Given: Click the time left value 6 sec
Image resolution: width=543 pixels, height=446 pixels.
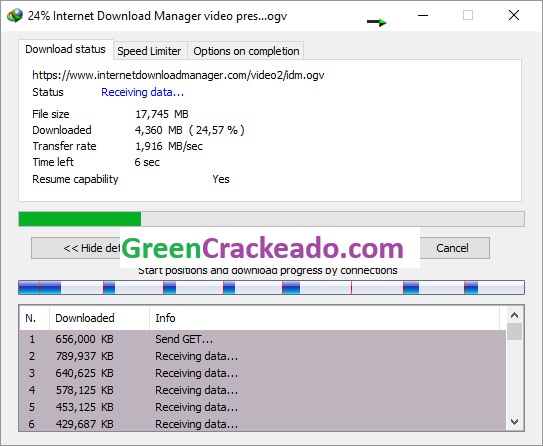Looking at the screenshot, I should (147, 162).
